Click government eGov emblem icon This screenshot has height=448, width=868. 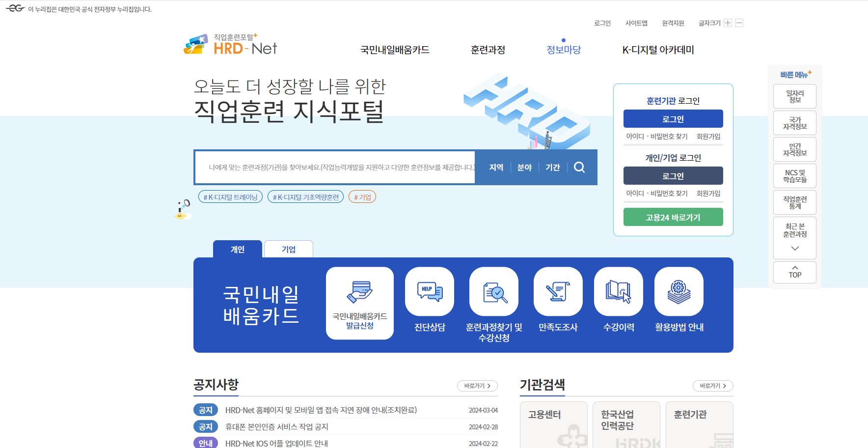click(x=15, y=8)
